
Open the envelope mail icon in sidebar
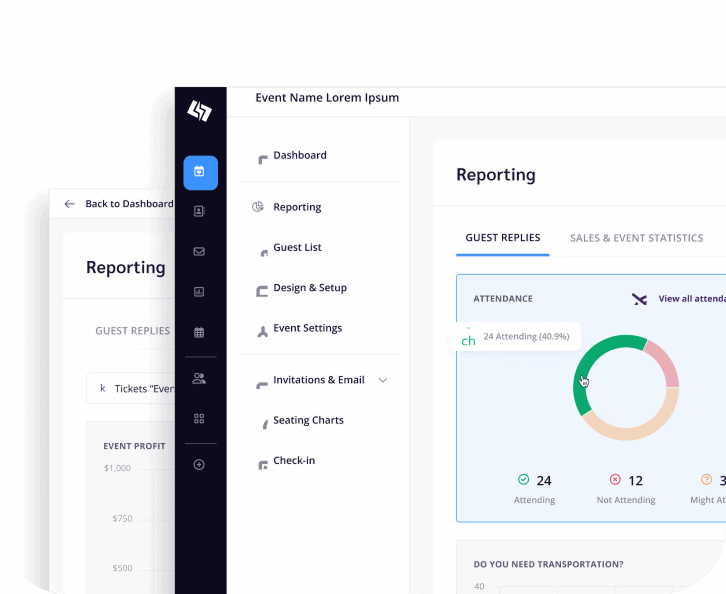[x=199, y=251]
